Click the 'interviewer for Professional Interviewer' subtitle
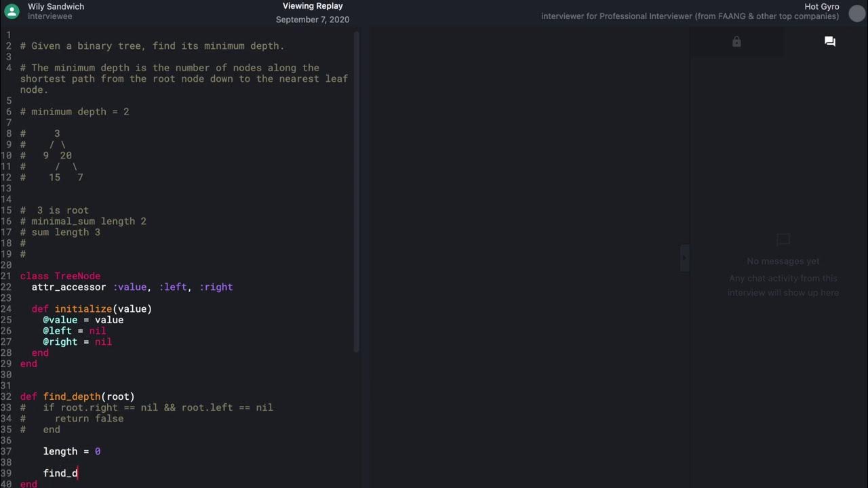 (x=690, y=16)
